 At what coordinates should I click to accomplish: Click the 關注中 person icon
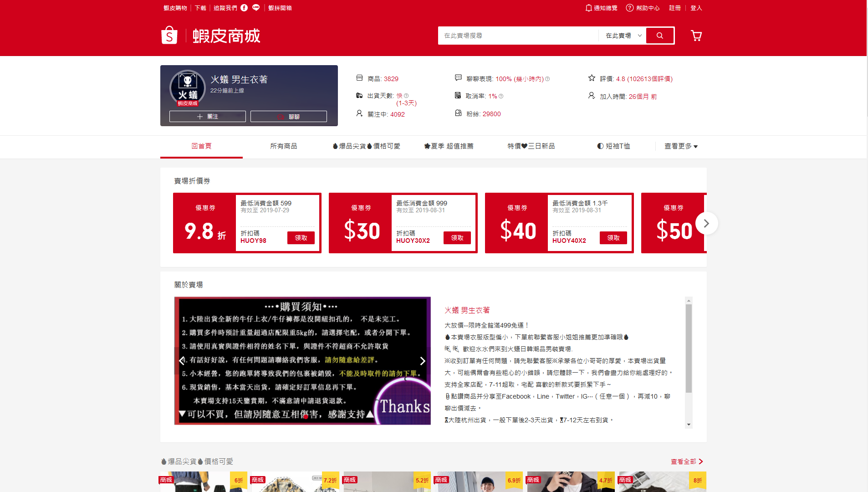[x=359, y=113]
